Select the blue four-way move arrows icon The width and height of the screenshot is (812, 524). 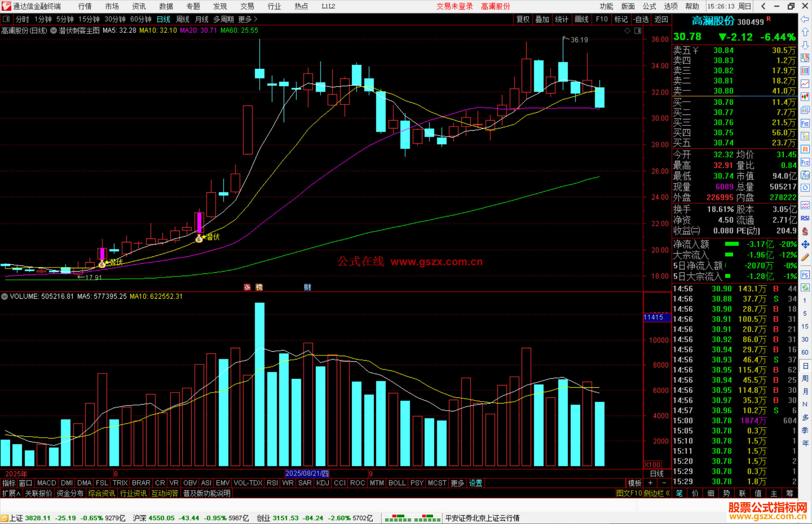coord(805,245)
